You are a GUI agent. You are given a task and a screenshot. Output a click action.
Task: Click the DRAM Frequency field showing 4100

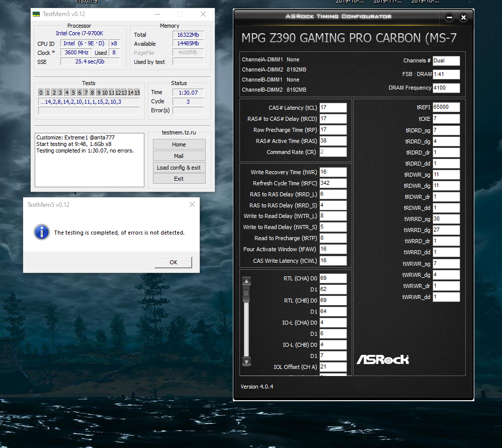[x=446, y=88]
